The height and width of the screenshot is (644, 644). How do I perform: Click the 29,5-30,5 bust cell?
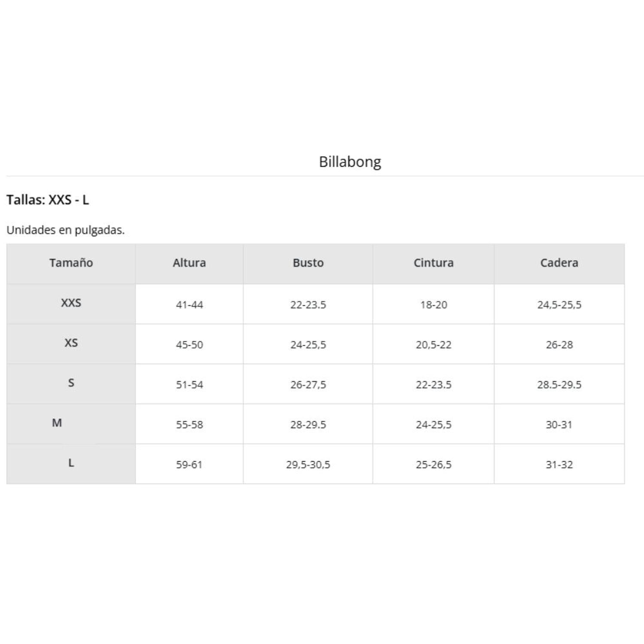pyautogui.click(x=308, y=465)
